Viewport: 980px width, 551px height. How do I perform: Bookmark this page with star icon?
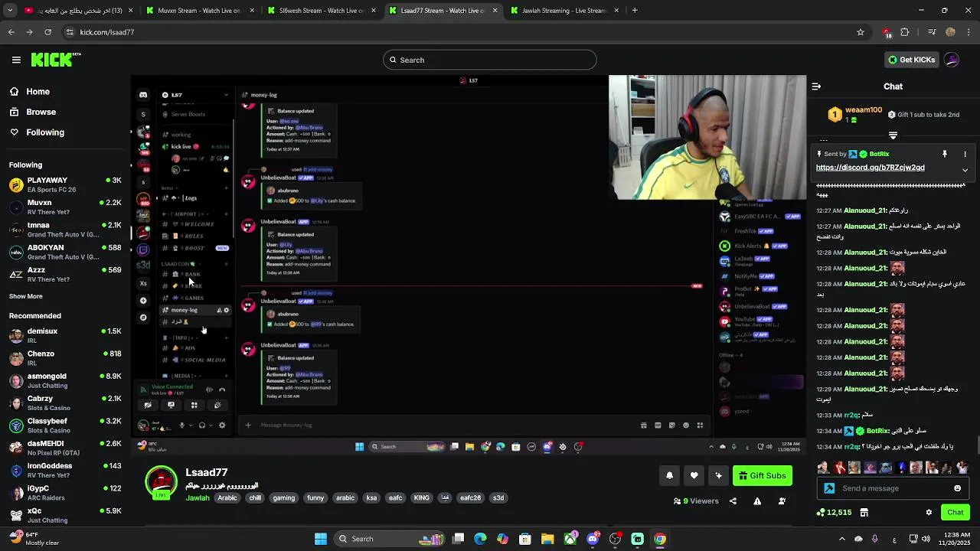861,32
